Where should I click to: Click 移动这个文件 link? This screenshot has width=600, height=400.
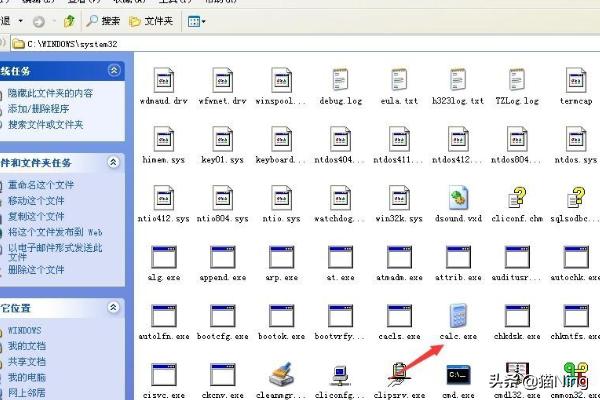pos(36,201)
